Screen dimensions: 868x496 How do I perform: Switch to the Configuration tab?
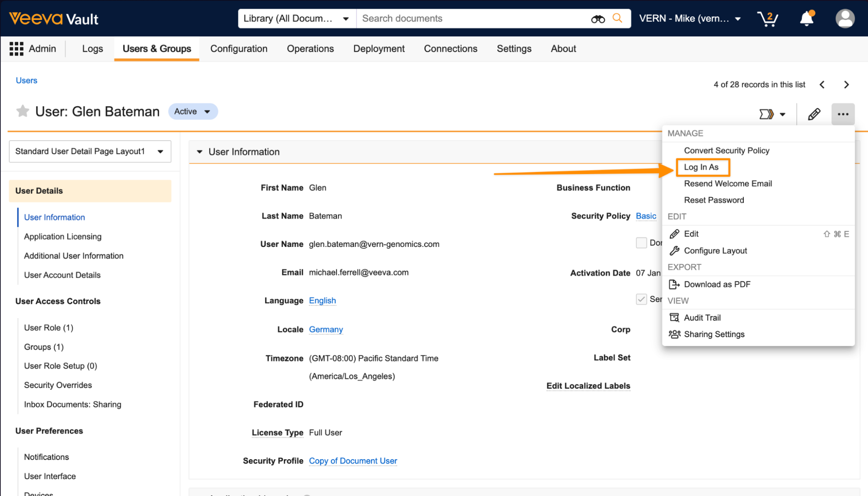(239, 49)
